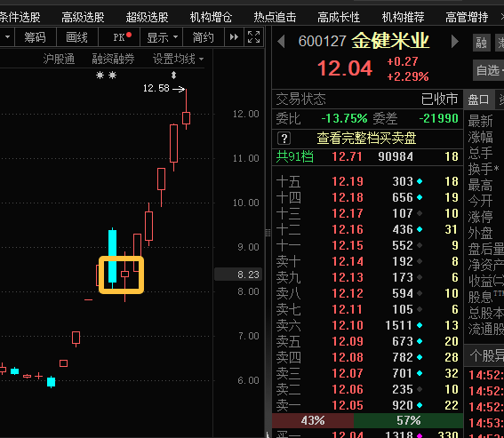Click the 委差 value -21990

[x=439, y=118]
